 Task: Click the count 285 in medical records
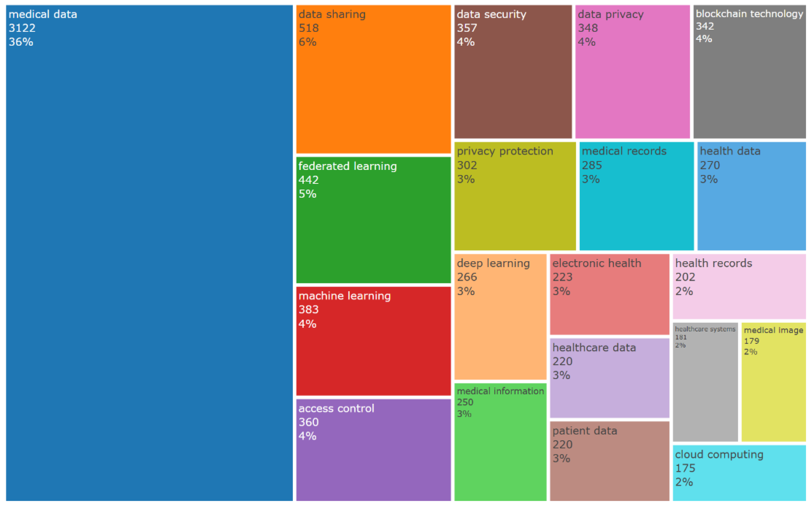[592, 165]
